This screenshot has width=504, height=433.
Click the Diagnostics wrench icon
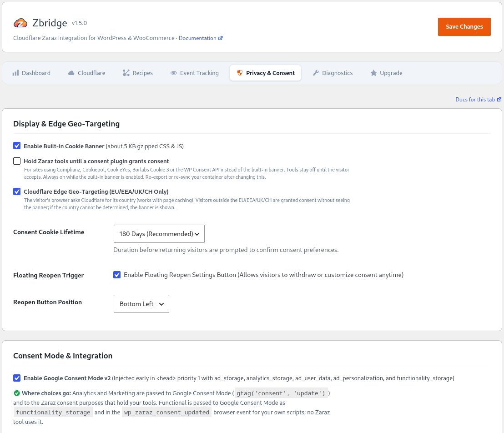point(316,73)
